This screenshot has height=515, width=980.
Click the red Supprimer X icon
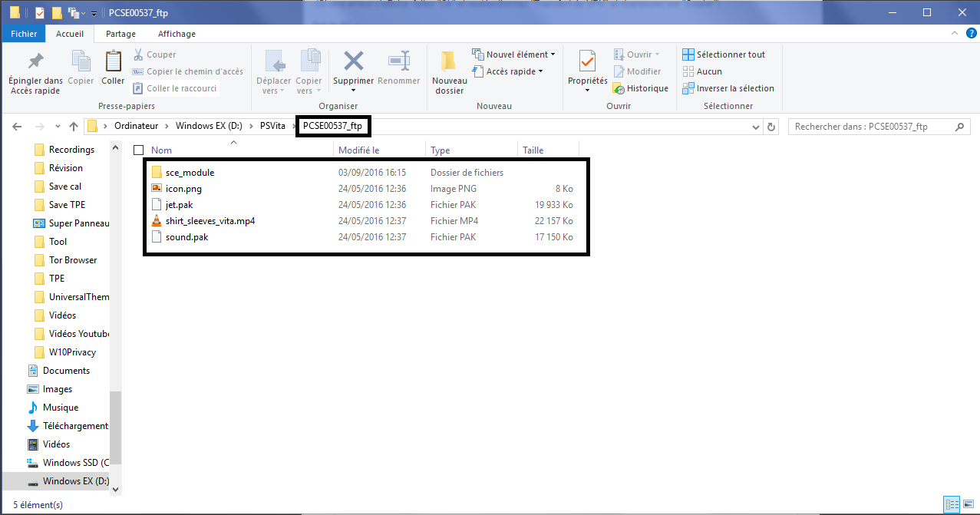coord(353,61)
